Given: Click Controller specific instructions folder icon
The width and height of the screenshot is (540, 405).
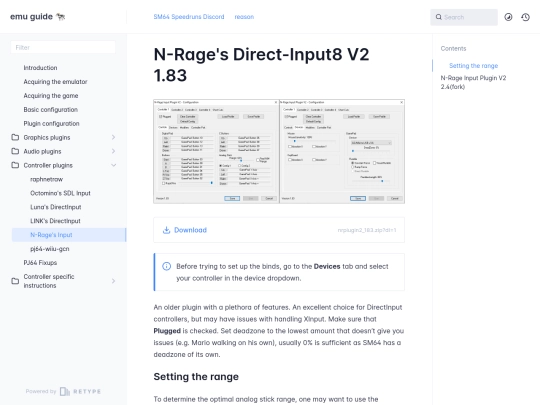Looking at the screenshot, I should pos(15,281).
